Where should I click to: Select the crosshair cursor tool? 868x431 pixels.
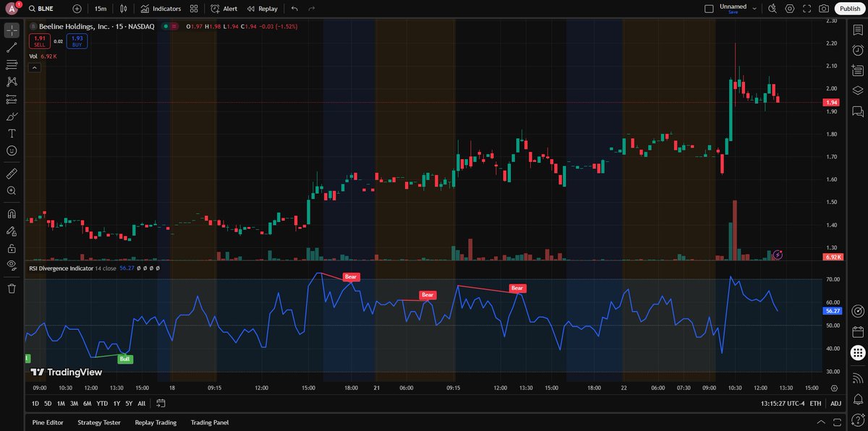pyautogui.click(x=12, y=30)
